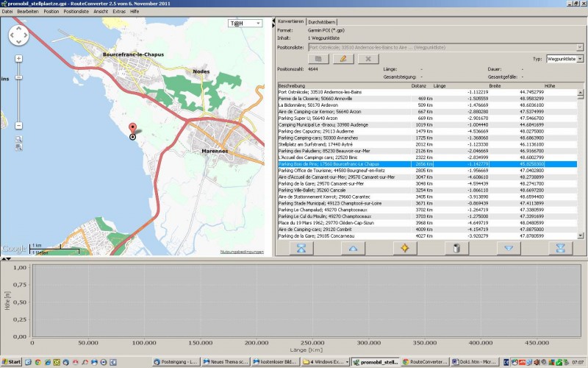Click the open position list folder button
588x368 pixels.
pyautogui.click(x=318, y=58)
